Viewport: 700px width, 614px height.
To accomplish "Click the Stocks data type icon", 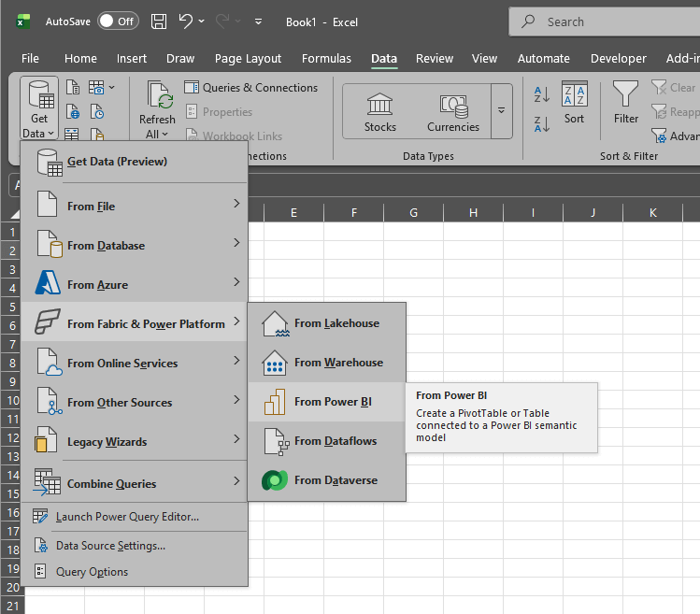I will click(379, 105).
